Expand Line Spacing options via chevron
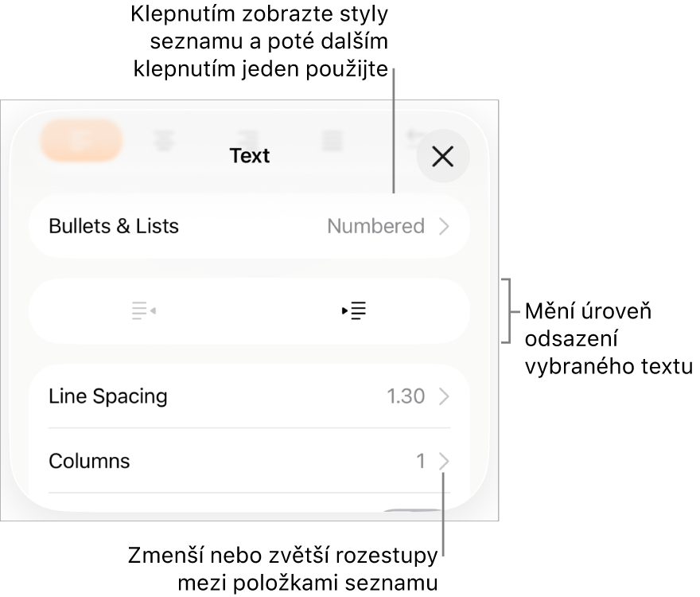Screen dimensions: 700x597 pos(445,396)
